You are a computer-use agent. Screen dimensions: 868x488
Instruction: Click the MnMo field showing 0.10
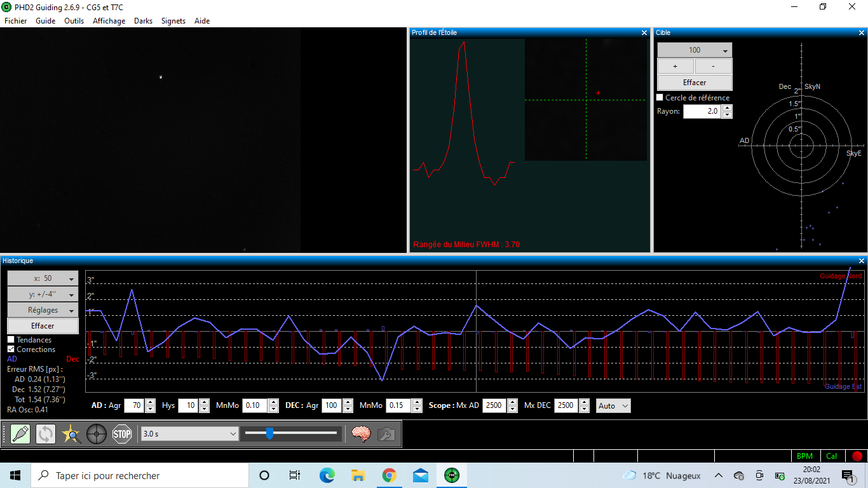click(255, 405)
